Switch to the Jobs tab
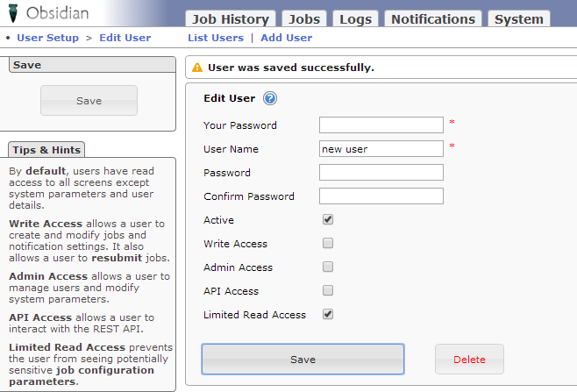Screen dimensions: 577x392 point(304,19)
